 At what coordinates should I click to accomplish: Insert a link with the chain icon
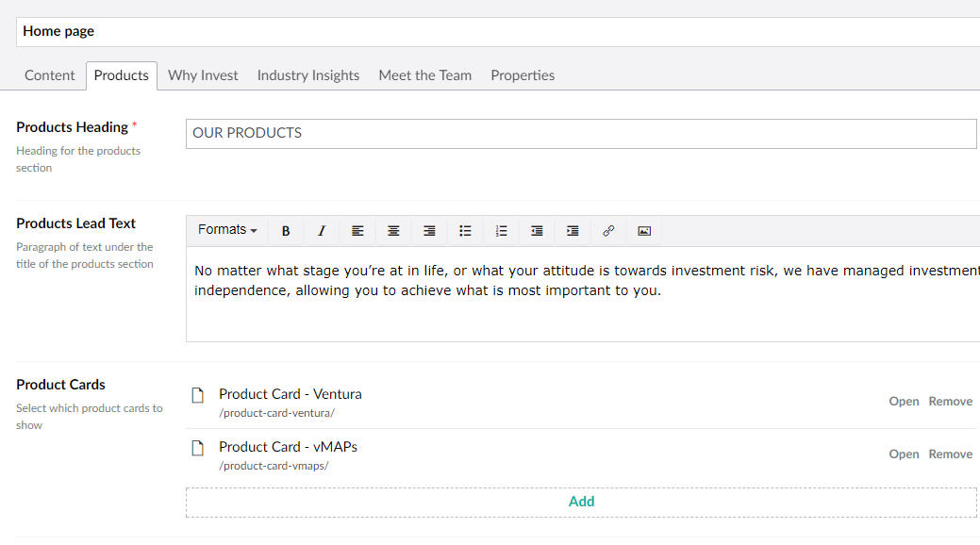pyautogui.click(x=608, y=231)
